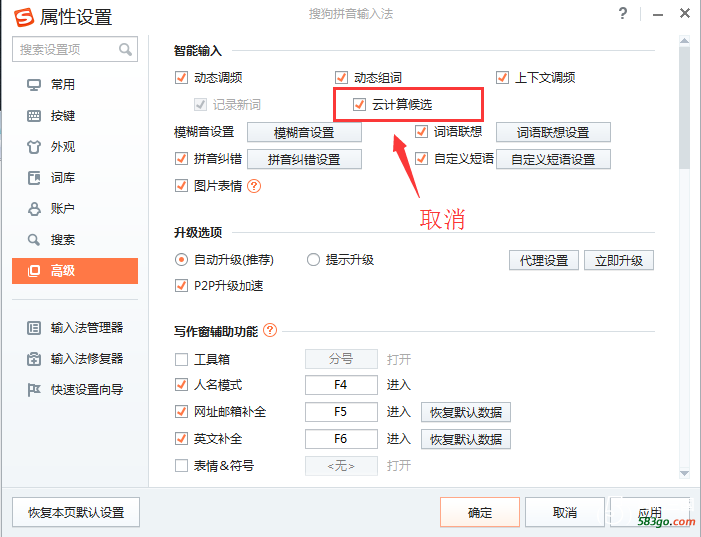Screen dimensions: 701x537
Task: Open the 搜索 settings page in sidebar
Action: point(75,240)
